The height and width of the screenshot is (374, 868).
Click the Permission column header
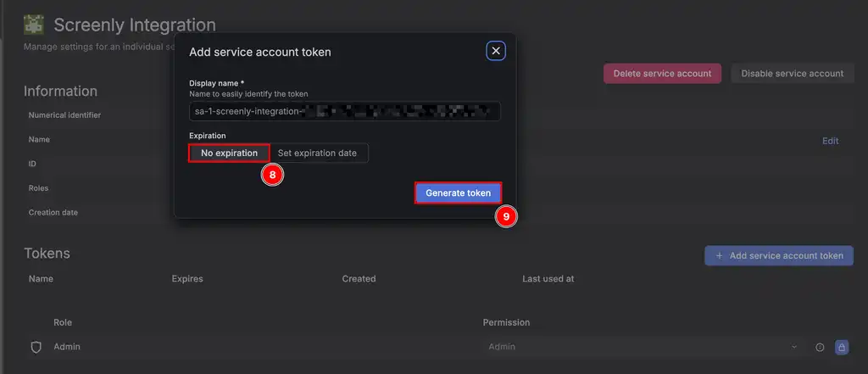tap(506, 322)
